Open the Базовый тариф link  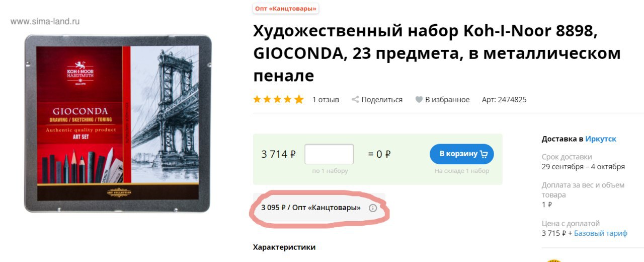tap(601, 233)
